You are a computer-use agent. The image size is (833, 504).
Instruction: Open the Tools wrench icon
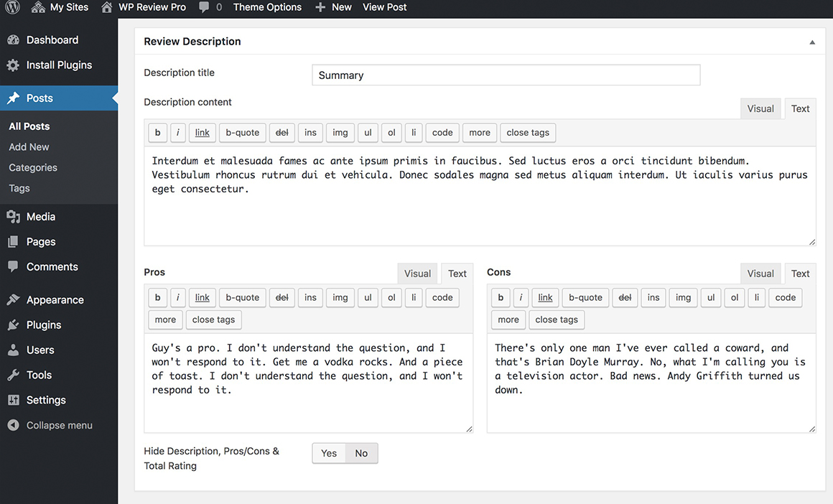[x=13, y=375]
